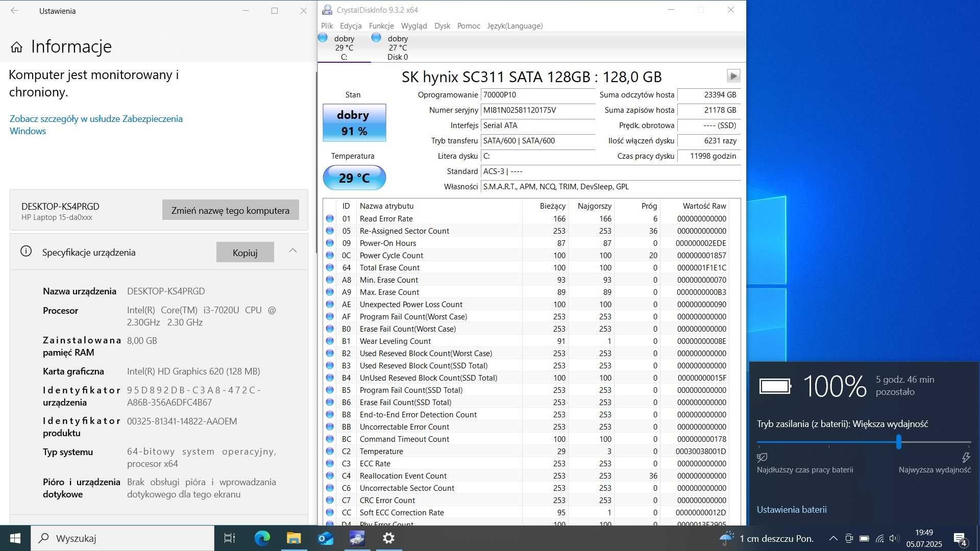Click the status orb of the Temperature attribute row
Image resolution: width=980 pixels, height=551 pixels.
pos(330,451)
